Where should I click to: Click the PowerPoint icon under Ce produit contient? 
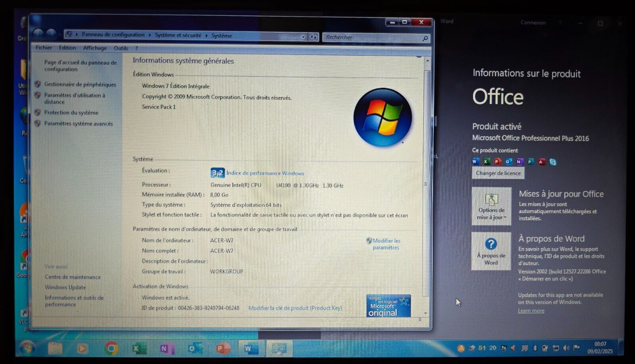click(498, 162)
